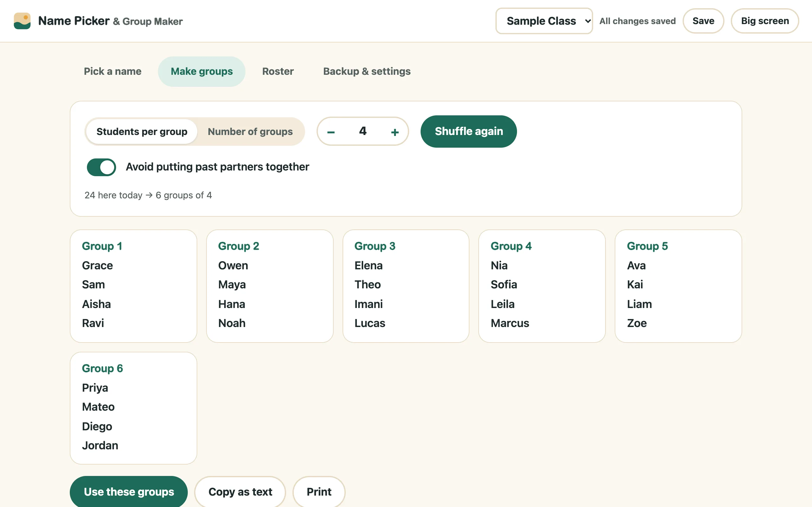Viewport: 812px width, 507px height.
Task: Switch to the Pick a name tab
Action: pos(112,71)
